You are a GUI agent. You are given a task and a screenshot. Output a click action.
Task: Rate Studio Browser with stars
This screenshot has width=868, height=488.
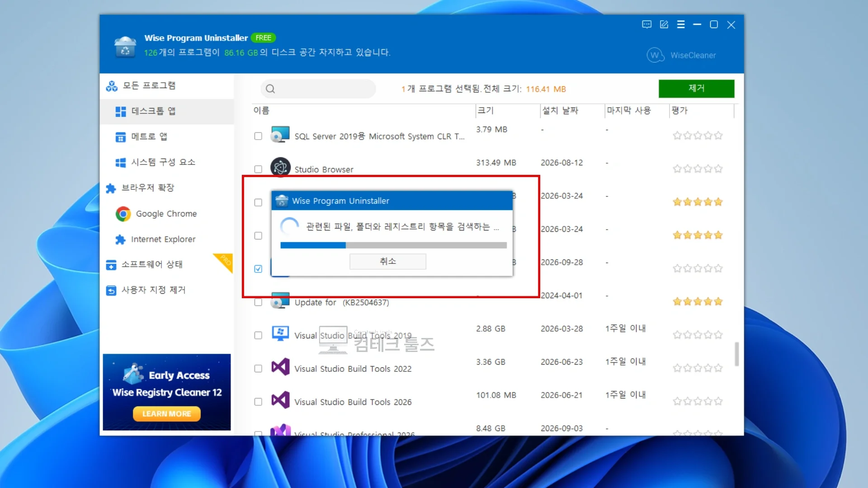[698, 169]
